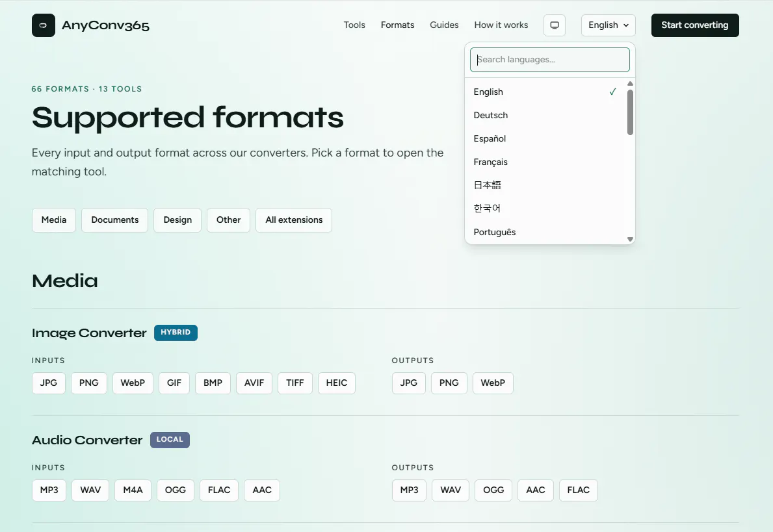Open the Formats nav link

(x=397, y=25)
